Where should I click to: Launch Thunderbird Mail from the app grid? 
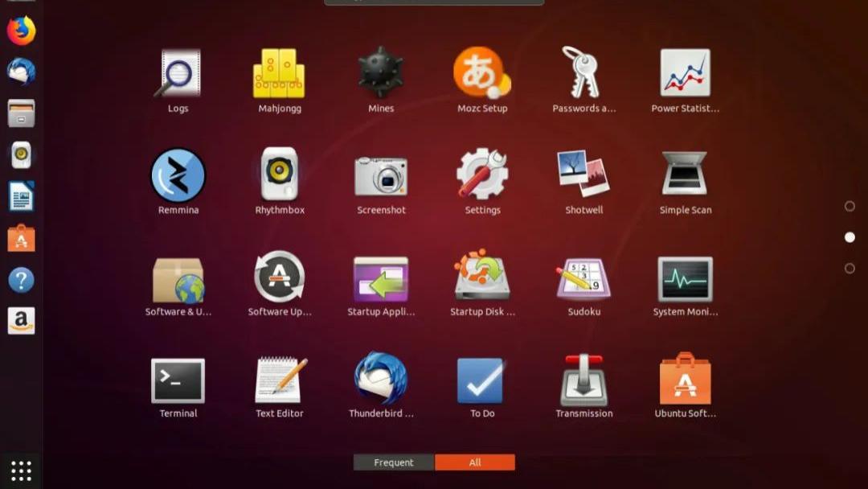381,387
